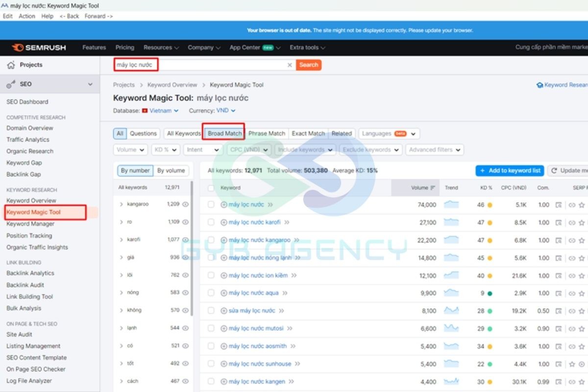Open Advanced filters dropdown

point(435,150)
